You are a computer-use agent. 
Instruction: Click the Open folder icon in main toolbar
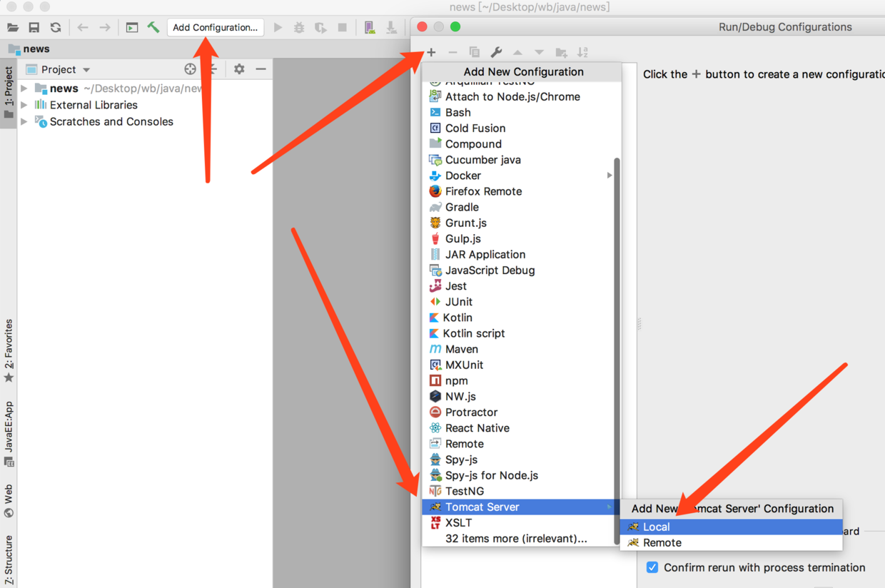click(13, 27)
